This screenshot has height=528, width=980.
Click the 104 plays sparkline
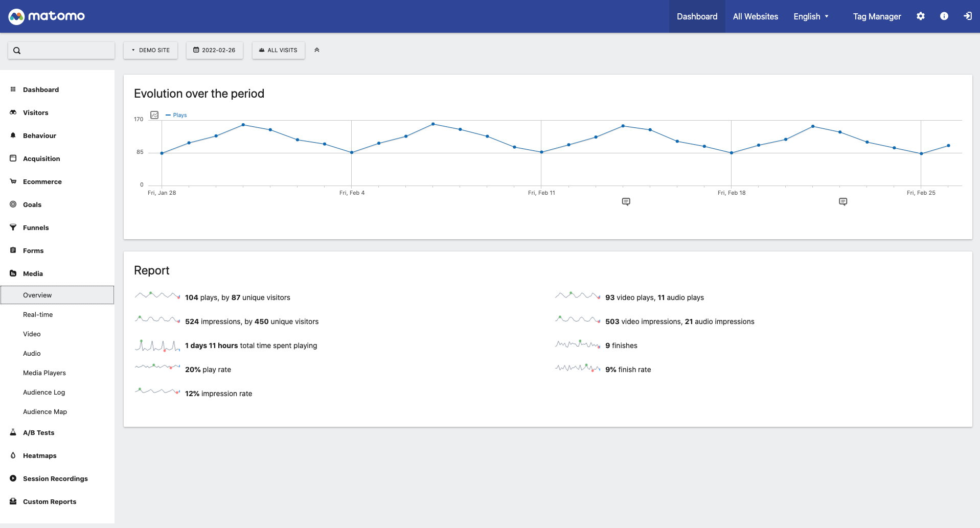click(x=157, y=296)
